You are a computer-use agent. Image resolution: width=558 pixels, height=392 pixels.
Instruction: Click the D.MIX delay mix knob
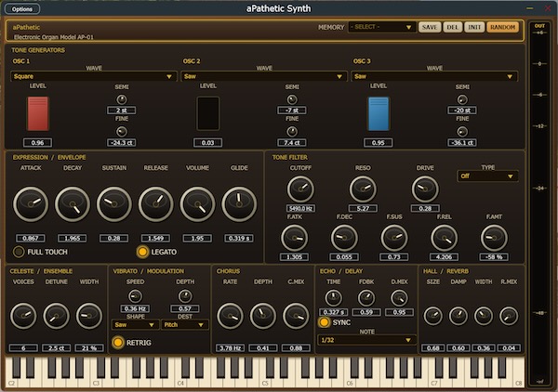click(x=399, y=298)
